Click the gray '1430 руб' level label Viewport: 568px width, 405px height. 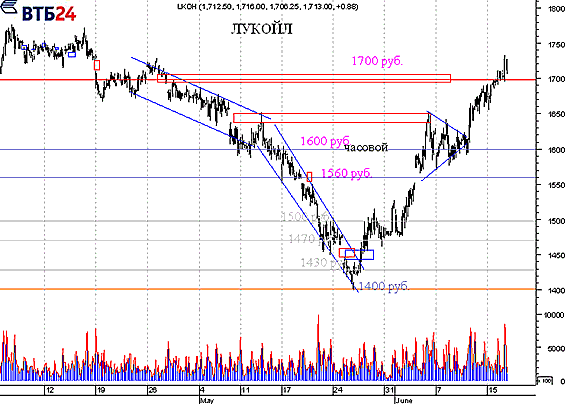pos(321,262)
